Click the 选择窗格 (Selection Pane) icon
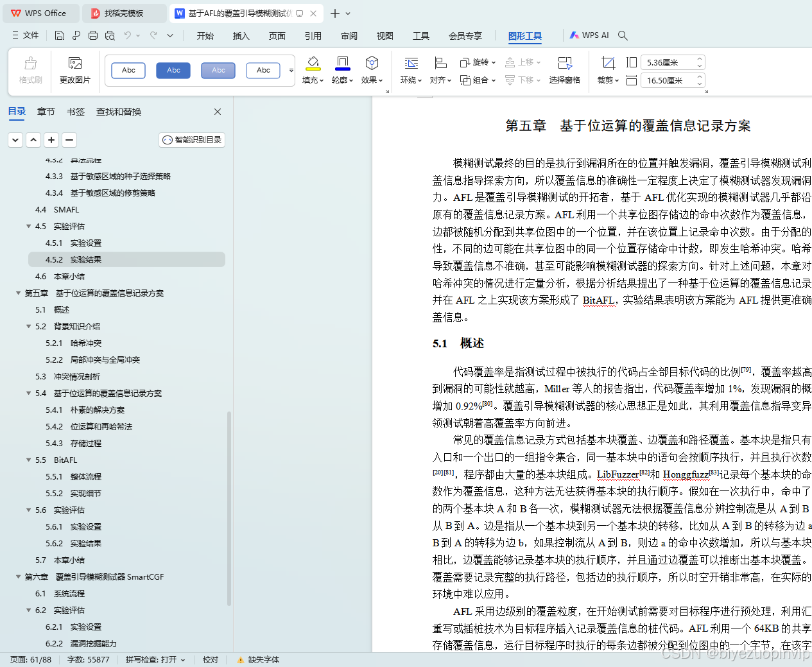The image size is (812, 667). (564, 71)
